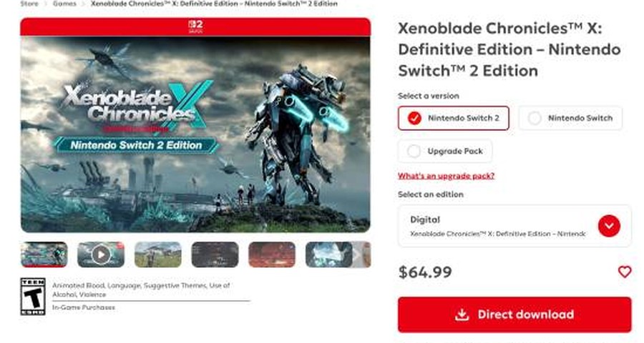Viewport: 644px width, 343px height.
Task: Open "What's an upgrade pack?" link
Action: 446,176
